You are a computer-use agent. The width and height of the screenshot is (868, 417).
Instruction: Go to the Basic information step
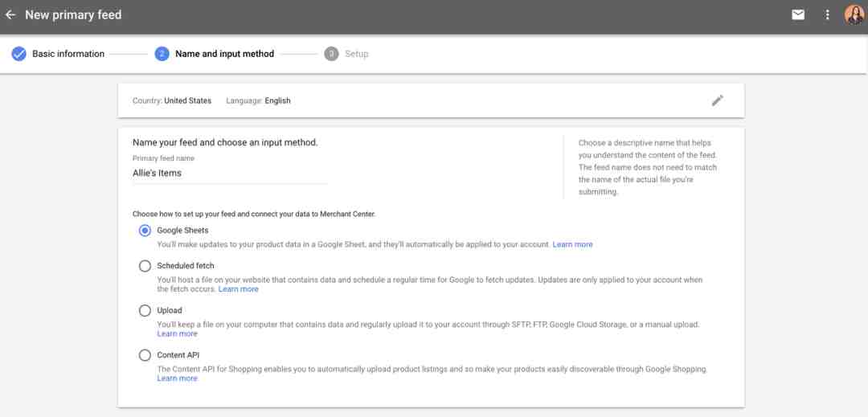[x=68, y=54]
